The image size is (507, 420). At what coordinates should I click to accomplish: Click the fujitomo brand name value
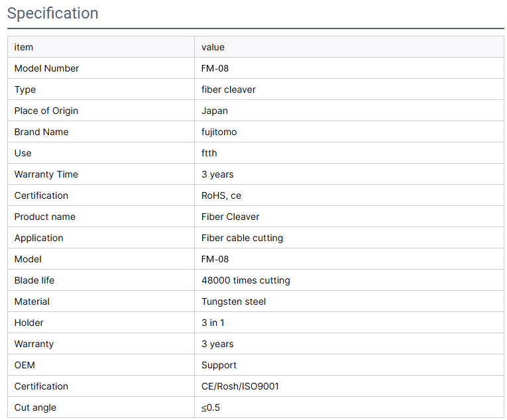click(219, 132)
